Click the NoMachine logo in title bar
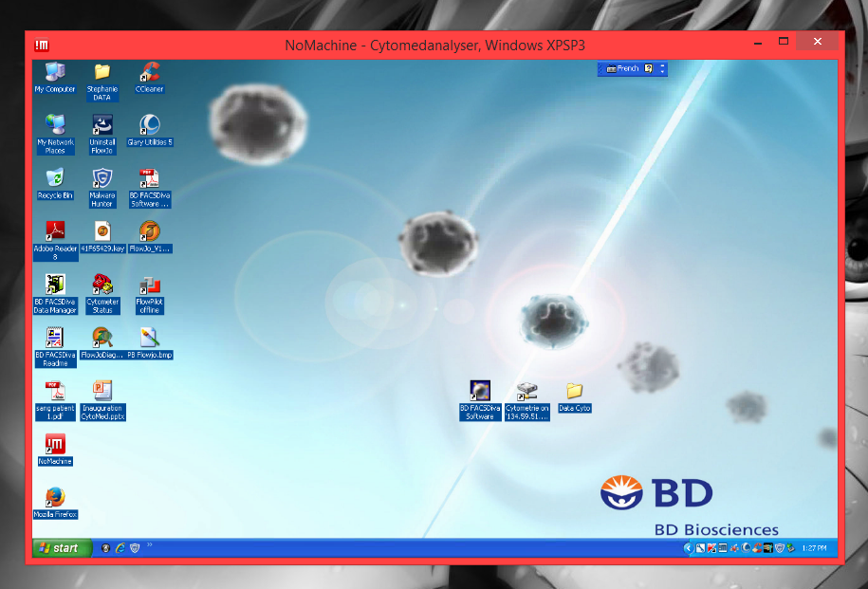 pos(42,45)
